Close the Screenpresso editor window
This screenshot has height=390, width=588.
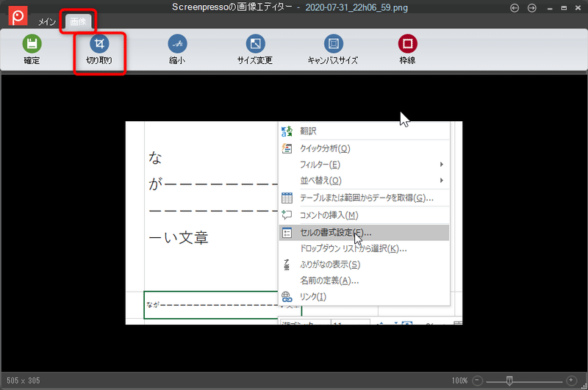(x=578, y=8)
